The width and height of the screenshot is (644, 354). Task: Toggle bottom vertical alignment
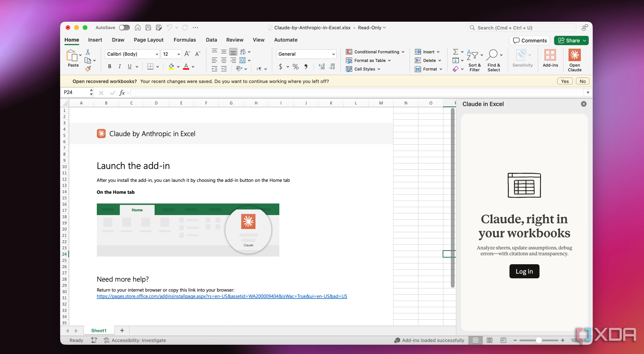pyautogui.click(x=233, y=52)
